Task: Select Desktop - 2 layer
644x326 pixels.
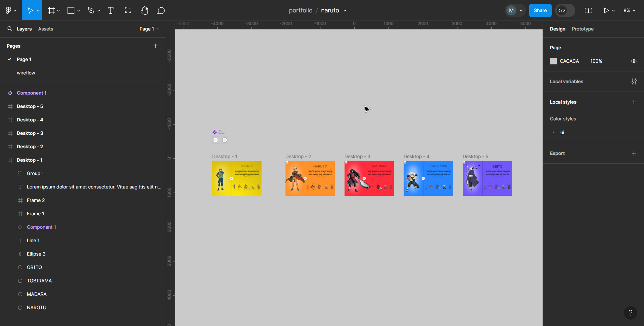Action: pos(83,147)
